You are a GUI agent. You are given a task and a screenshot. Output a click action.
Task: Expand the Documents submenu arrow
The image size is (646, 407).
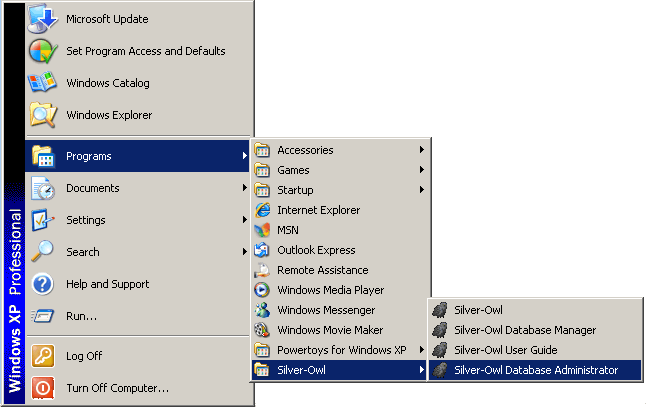[245, 188]
